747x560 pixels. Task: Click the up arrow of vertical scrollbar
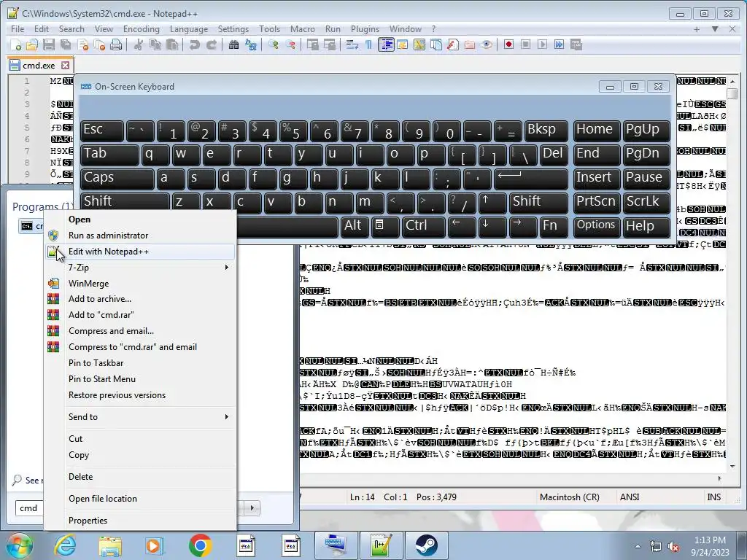coord(732,82)
